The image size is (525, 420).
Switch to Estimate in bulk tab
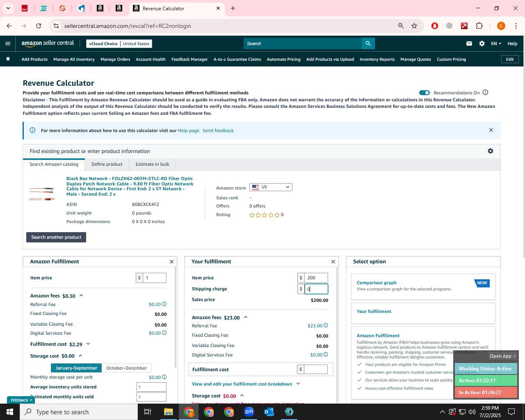(x=153, y=164)
